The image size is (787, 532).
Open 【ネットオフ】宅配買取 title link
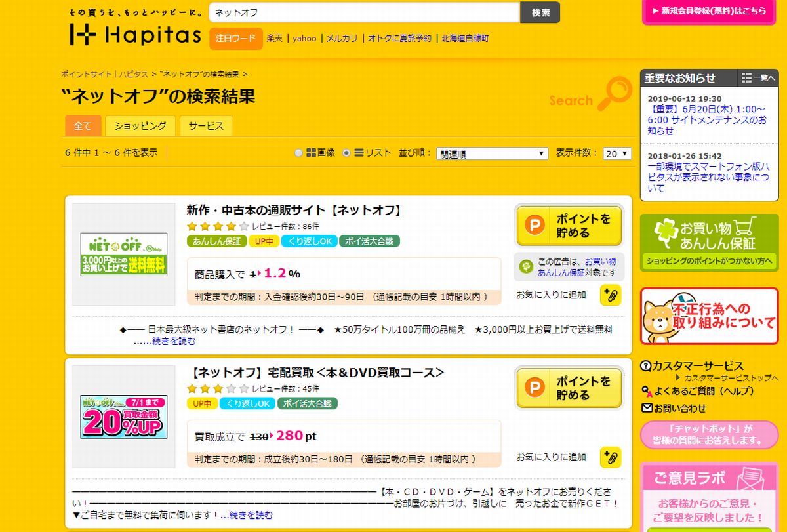[316, 372]
